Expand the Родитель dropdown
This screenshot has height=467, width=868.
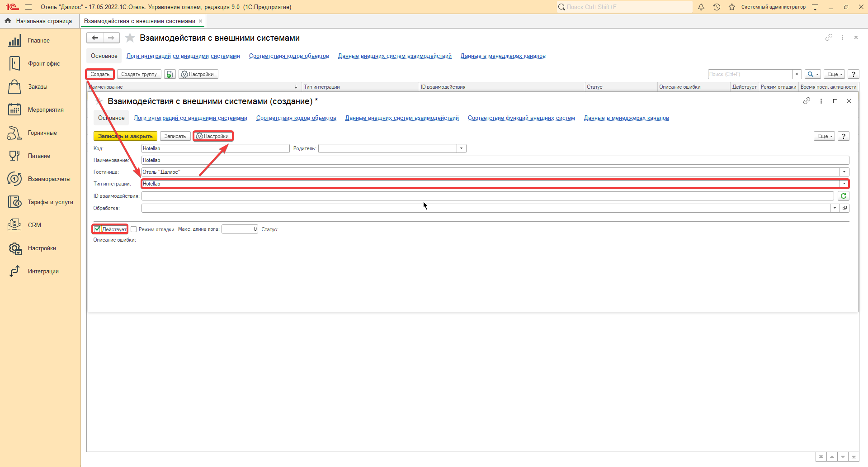click(461, 148)
